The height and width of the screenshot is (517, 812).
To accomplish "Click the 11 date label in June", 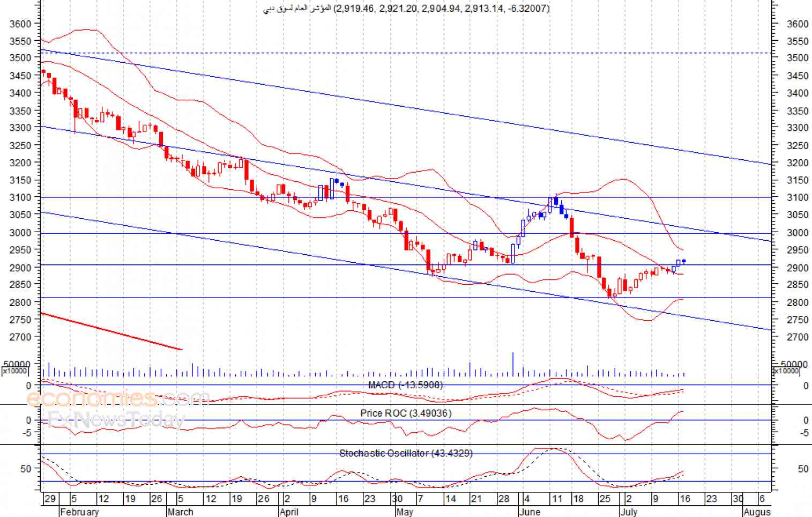I will point(557,499).
